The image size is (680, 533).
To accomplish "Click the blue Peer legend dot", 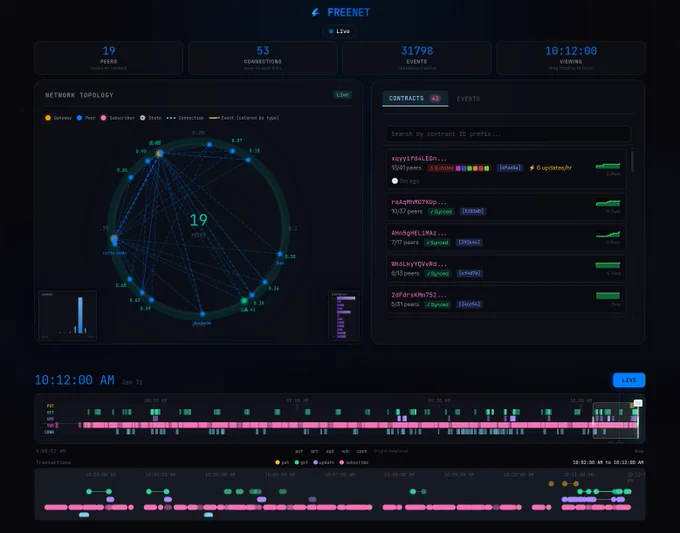I will (x=79, y=118).
